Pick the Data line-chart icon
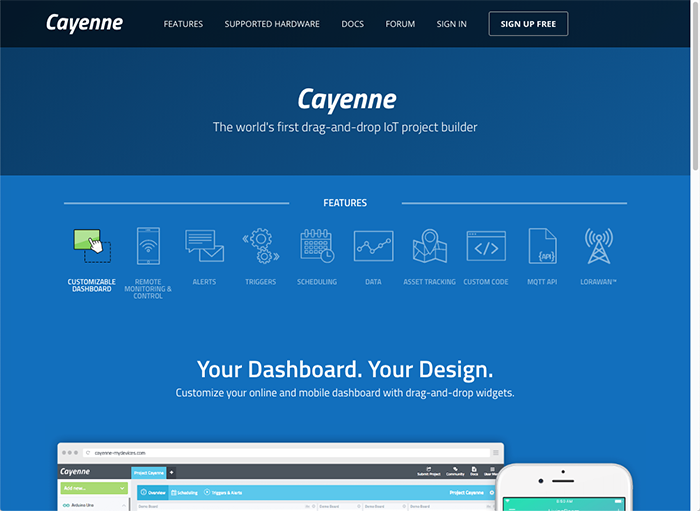 pos(374,246)
